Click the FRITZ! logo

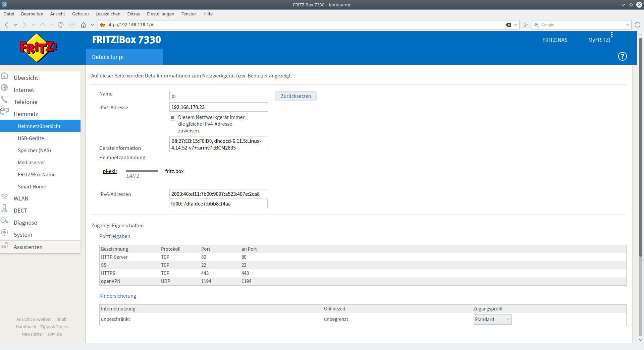(39, 48)
